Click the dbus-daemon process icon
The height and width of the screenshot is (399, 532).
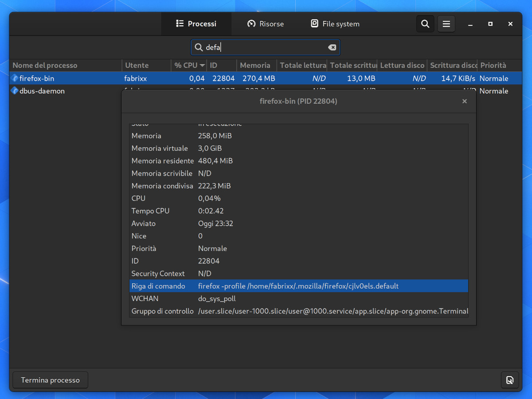coord(15,91)
